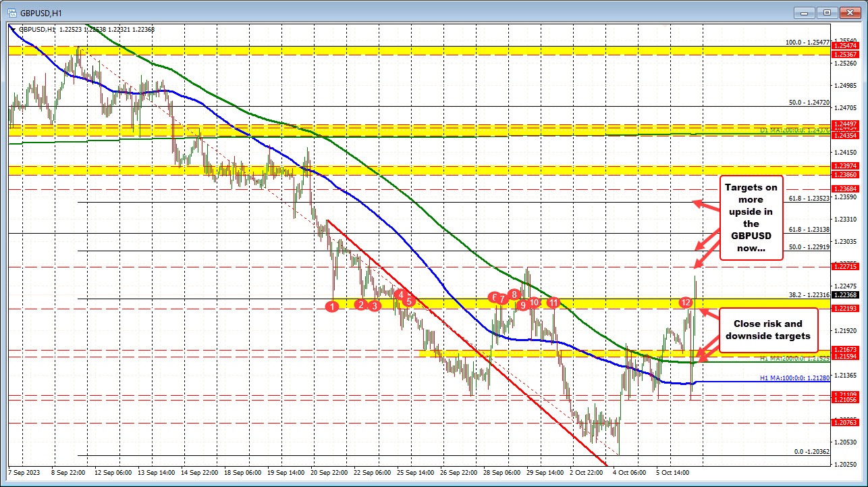Screen dimensions: 868x487
Task: Select the red circle marker numbered 10
Action: click(534, 302)
